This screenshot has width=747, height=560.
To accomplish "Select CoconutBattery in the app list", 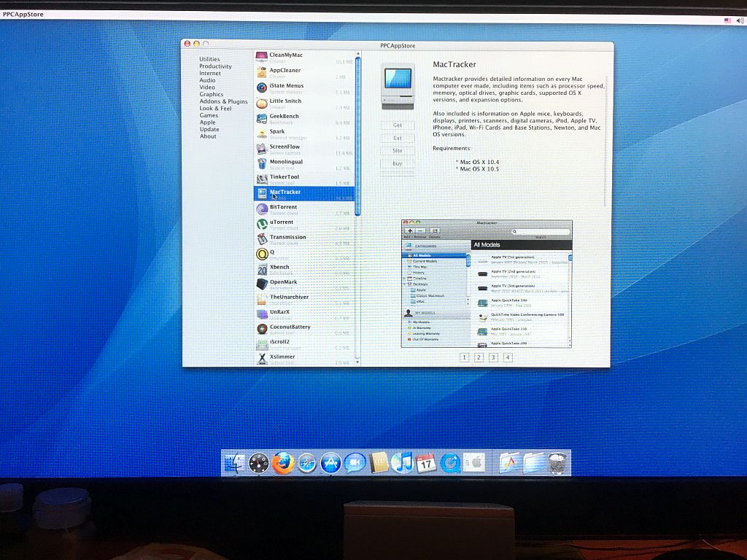I will pyautogui.click(x=304, y=329).
